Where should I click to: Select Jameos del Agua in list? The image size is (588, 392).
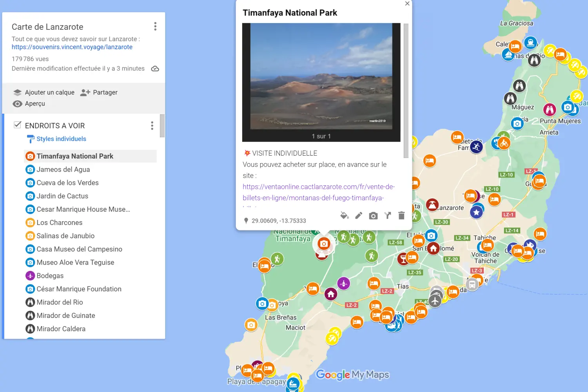[x=63, y=169]
